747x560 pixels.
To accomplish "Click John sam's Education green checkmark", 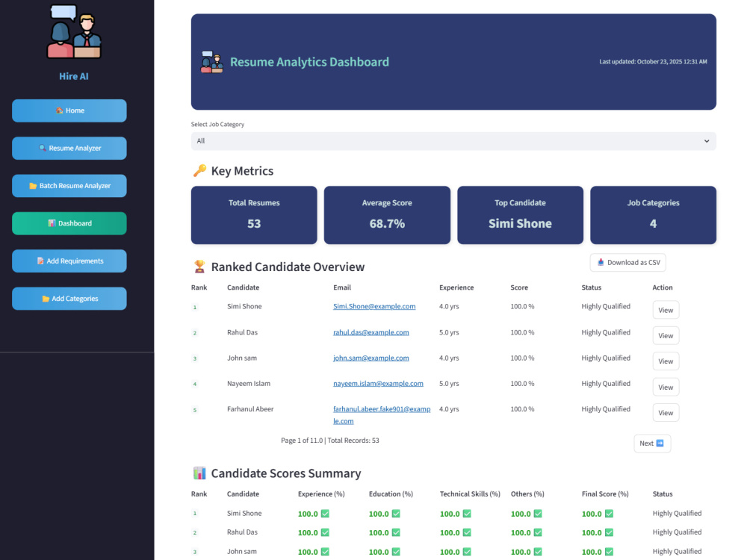I will point(396,552).
